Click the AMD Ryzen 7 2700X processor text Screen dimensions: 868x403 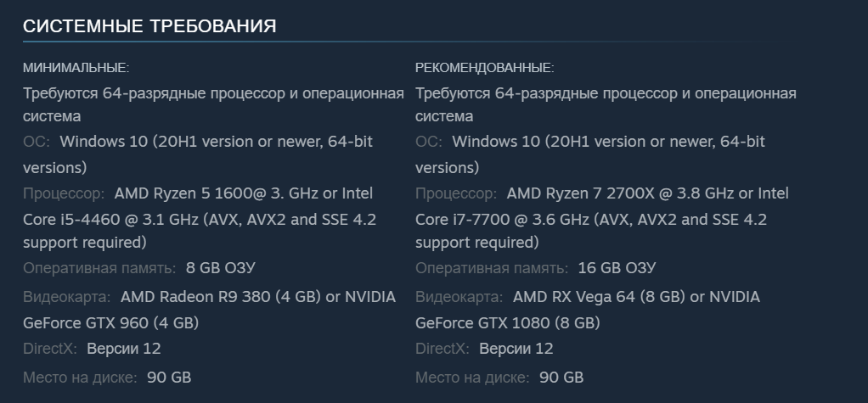pos(586,193)
